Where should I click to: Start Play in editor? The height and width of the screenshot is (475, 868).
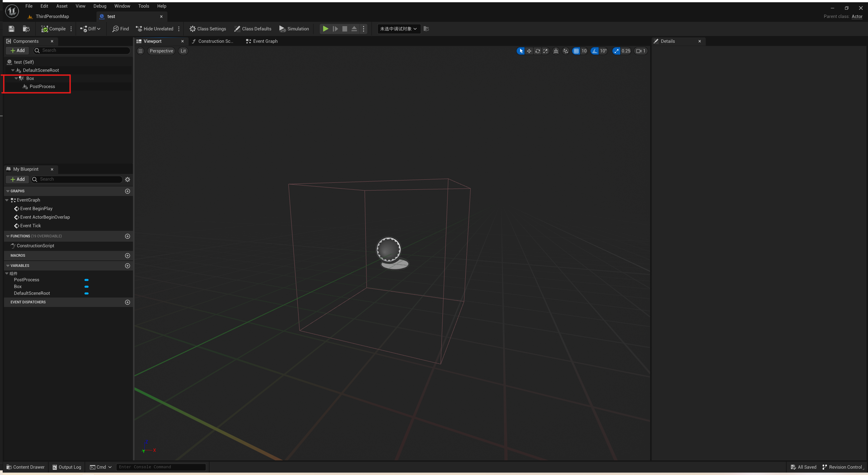pos(325,29)
